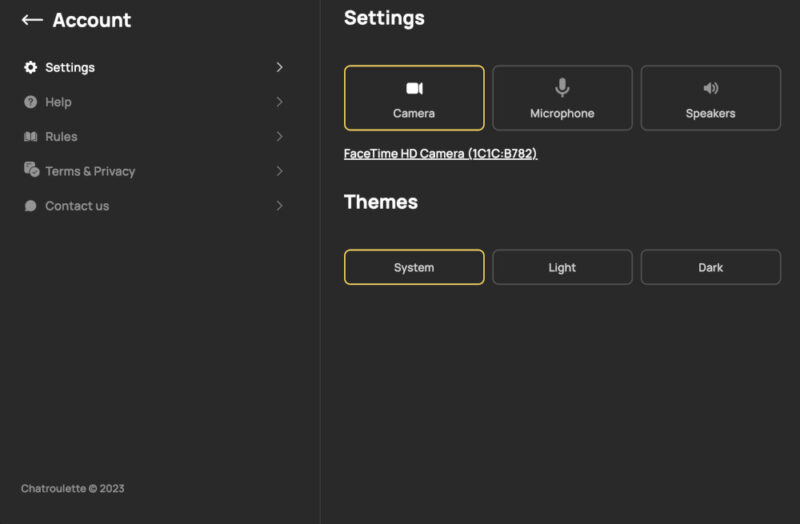Image resolution: width=800 pixels, height=524 pixels.
Task: Open the Settings menu item
Action: pos(153,67)
